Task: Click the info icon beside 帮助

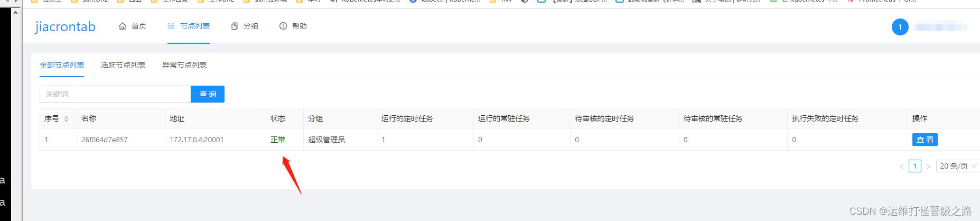Action: pos(283,26)
